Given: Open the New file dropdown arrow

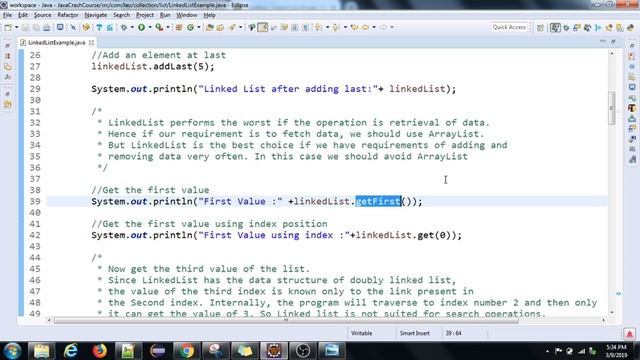Looking at the screenshot, I should tap(16, 27).
